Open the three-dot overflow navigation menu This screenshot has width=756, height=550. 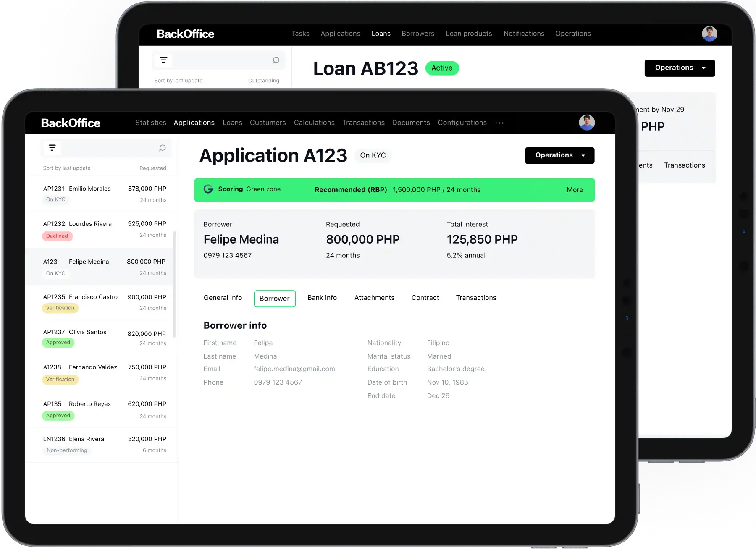click(x=499, y=123)
